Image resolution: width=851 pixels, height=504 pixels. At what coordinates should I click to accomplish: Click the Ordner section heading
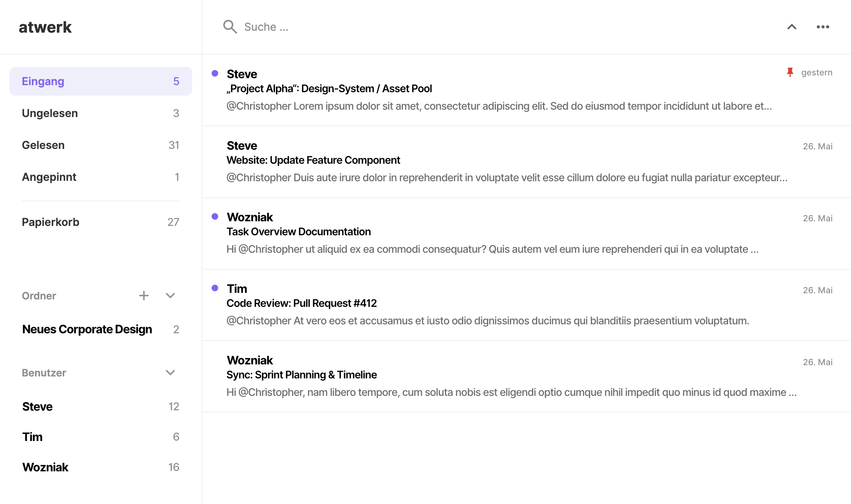(39, 296)
